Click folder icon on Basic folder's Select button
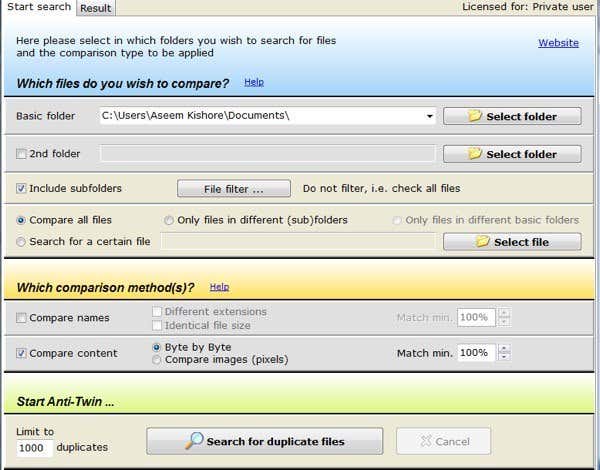 coord(476,116)
